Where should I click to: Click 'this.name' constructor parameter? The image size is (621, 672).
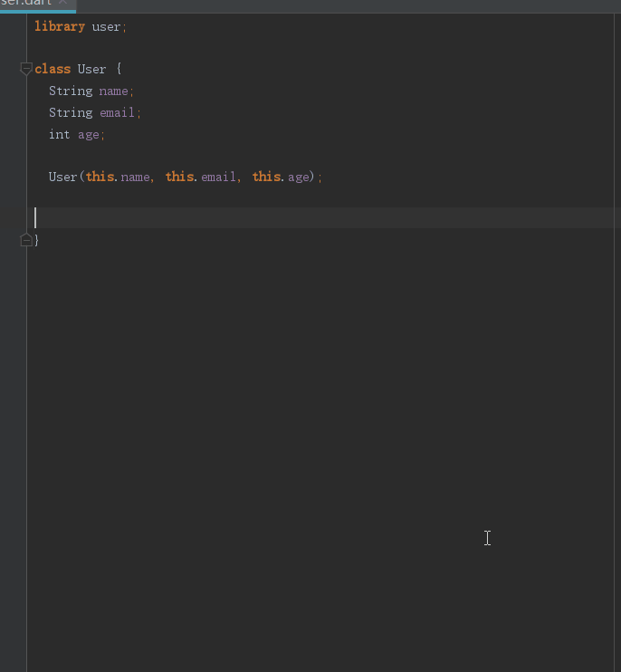coord(119,177)
